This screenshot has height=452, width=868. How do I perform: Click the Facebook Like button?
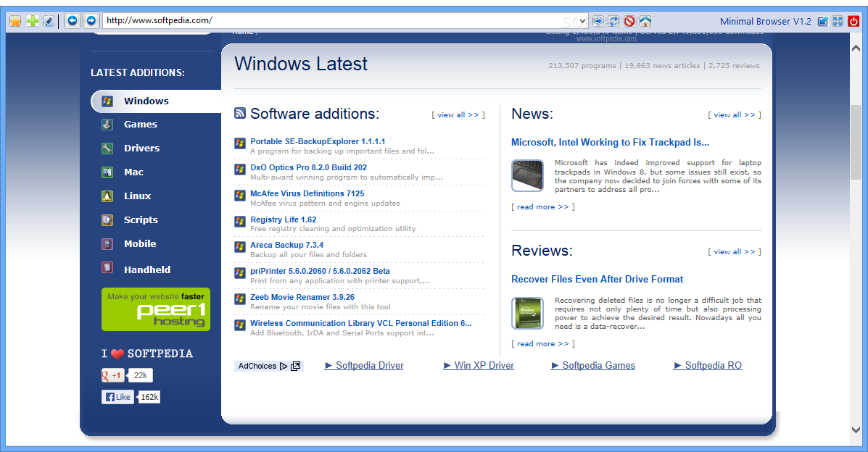[118, 397]
